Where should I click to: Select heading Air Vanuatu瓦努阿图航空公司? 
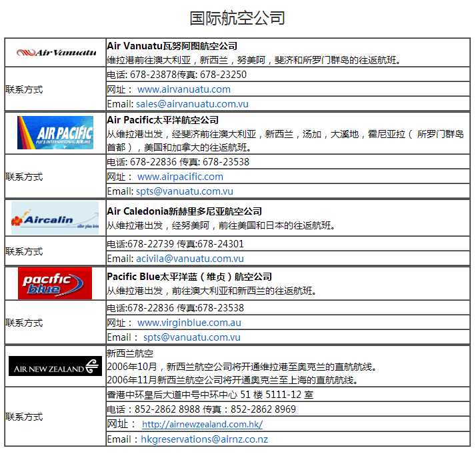point(172,46)
